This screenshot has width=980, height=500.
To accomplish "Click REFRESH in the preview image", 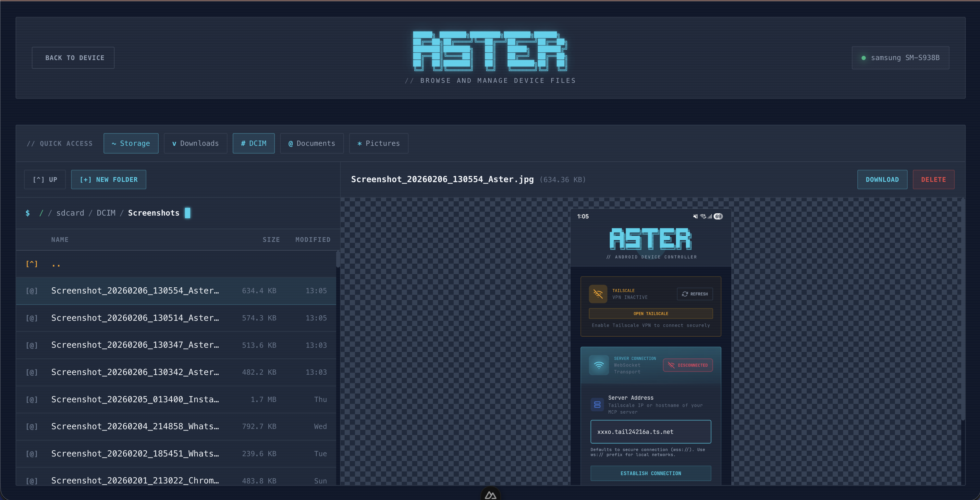I will pyautogui.click(x=695, y=294).
